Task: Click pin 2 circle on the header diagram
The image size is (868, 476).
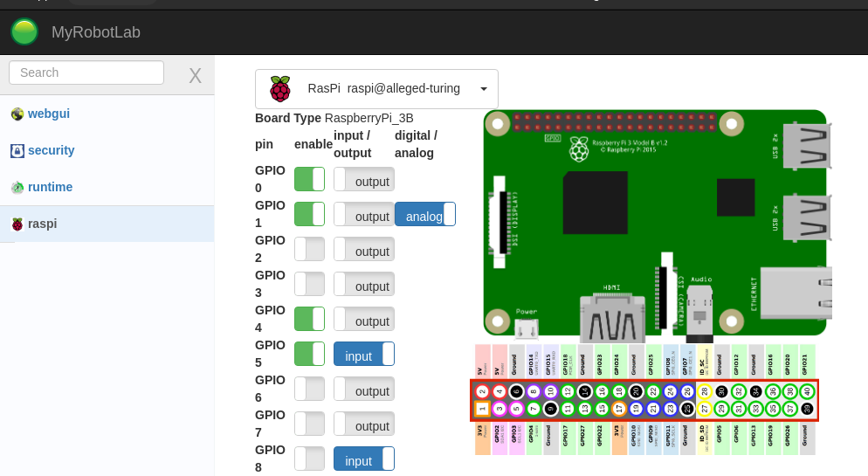Action: click(x=482, y=392)
